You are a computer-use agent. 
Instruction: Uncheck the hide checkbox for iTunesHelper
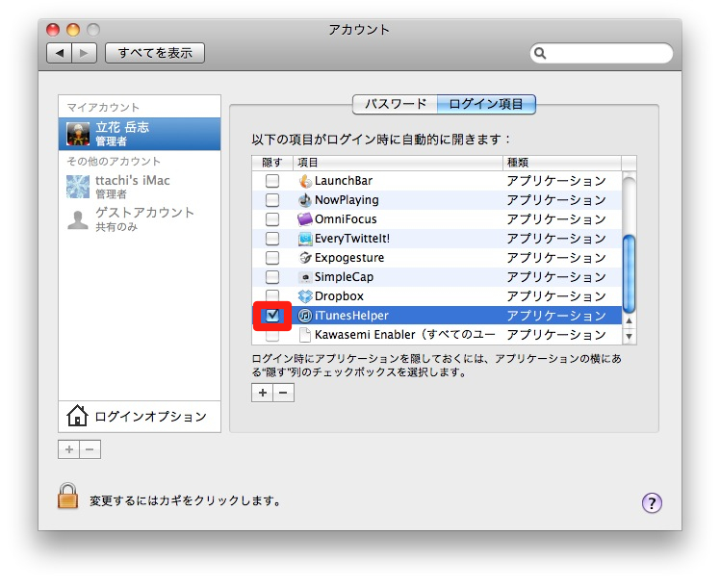coord(272,316)
